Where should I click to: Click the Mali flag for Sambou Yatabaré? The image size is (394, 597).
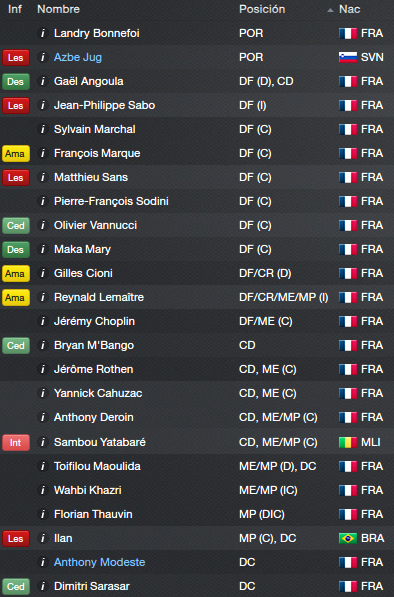[348, 442]
